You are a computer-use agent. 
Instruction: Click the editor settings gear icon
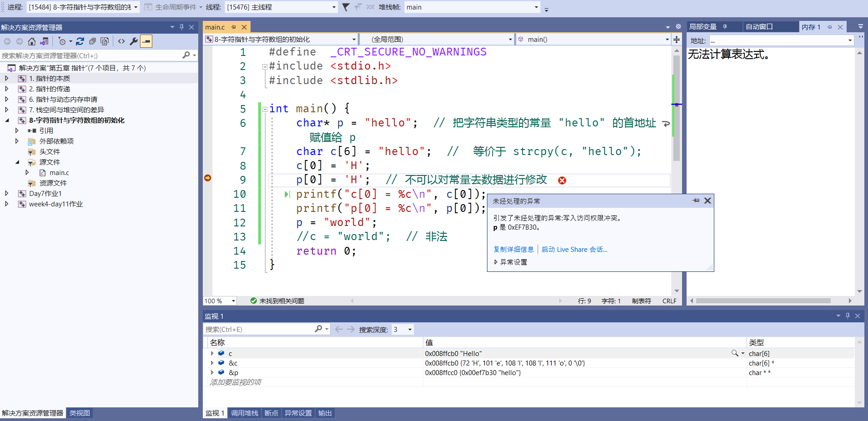pos(678,27)
